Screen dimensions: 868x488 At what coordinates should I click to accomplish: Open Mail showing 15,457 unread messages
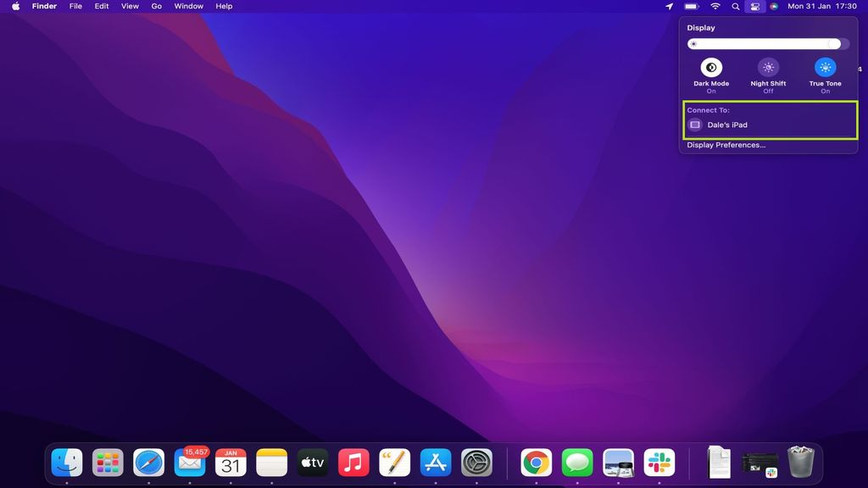point(190,463)
